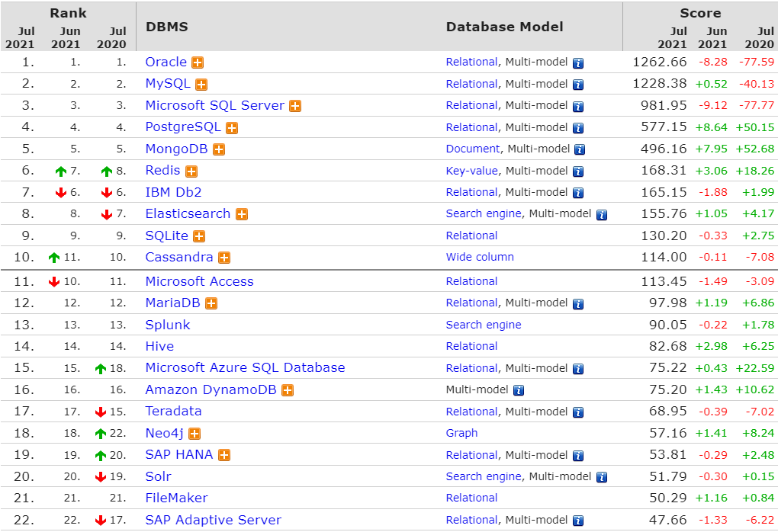778x532 pixels.
Task: Click the info icon in the Teradata row
Action: [x=578, y=412]
